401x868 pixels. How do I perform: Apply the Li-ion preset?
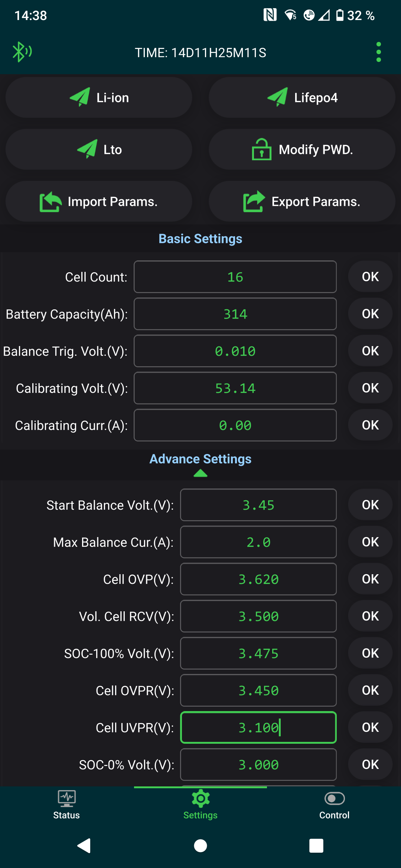click(x=99, y=98)
